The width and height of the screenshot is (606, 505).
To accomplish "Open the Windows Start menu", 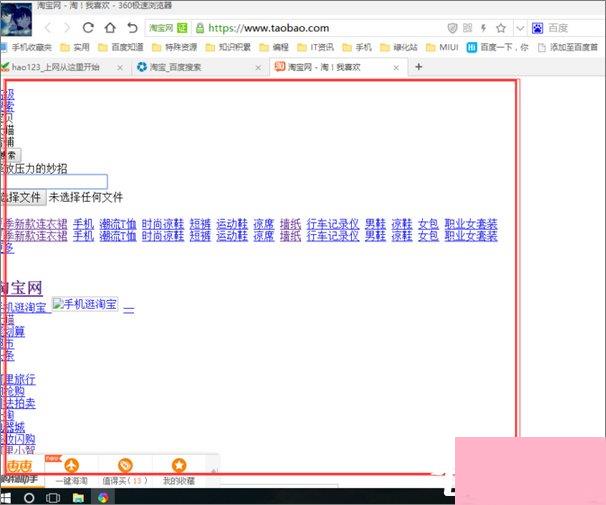I will click(x=6, y=497).
